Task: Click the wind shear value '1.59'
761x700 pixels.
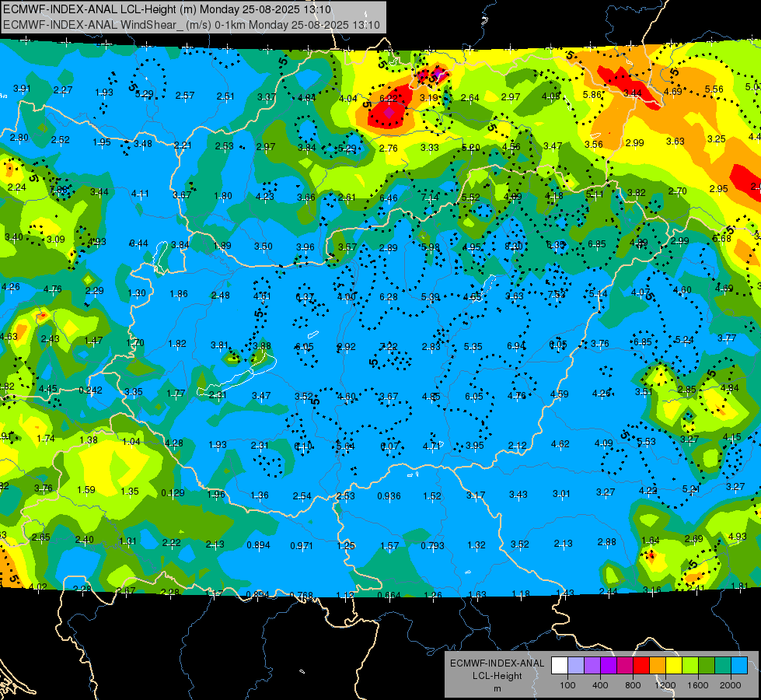Action: pos(86,490)
